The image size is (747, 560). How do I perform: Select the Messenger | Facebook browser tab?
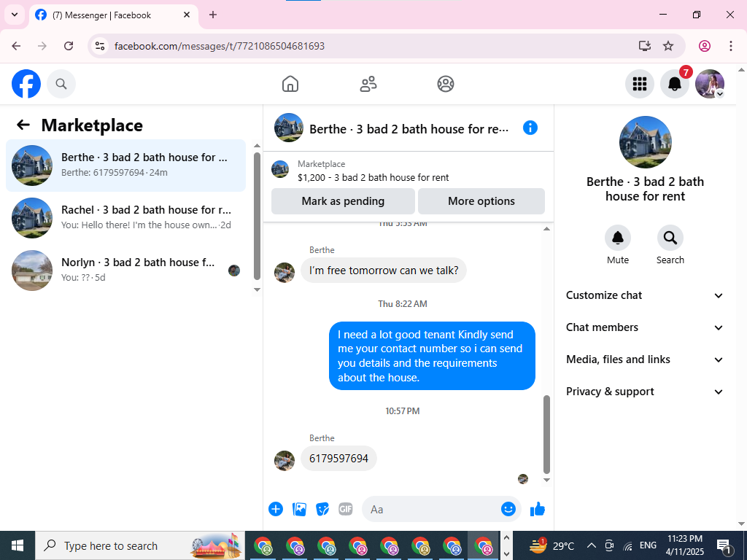113,15
